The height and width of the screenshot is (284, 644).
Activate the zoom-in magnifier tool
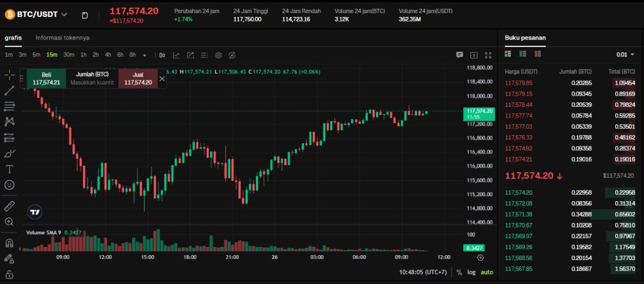[9, 222]
